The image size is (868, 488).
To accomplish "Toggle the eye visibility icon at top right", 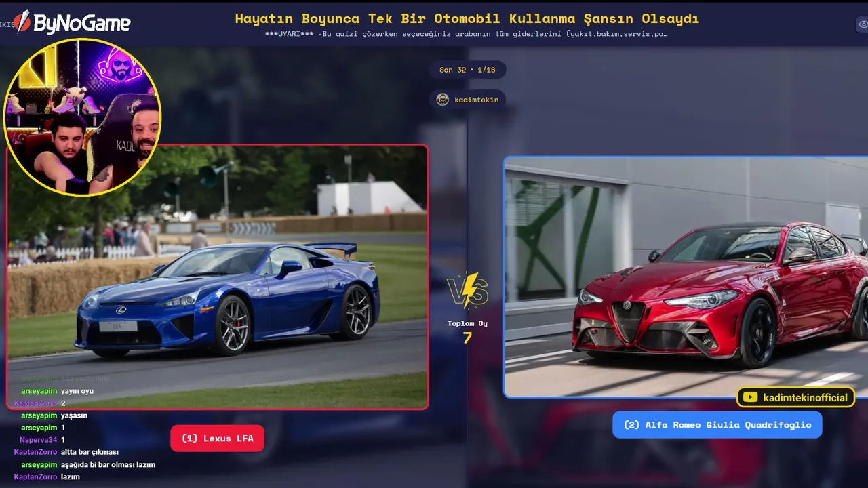I will 863,24.
